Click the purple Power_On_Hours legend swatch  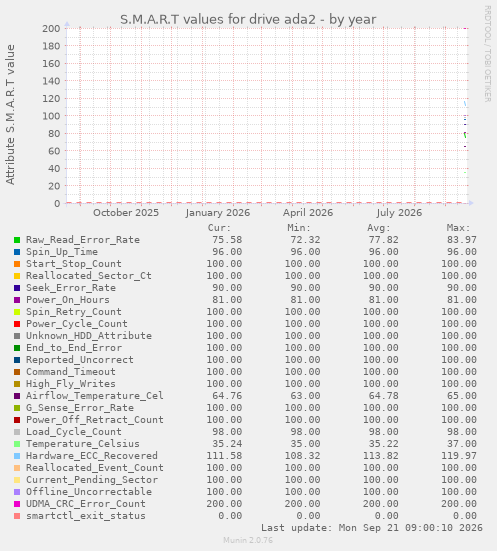17,300
